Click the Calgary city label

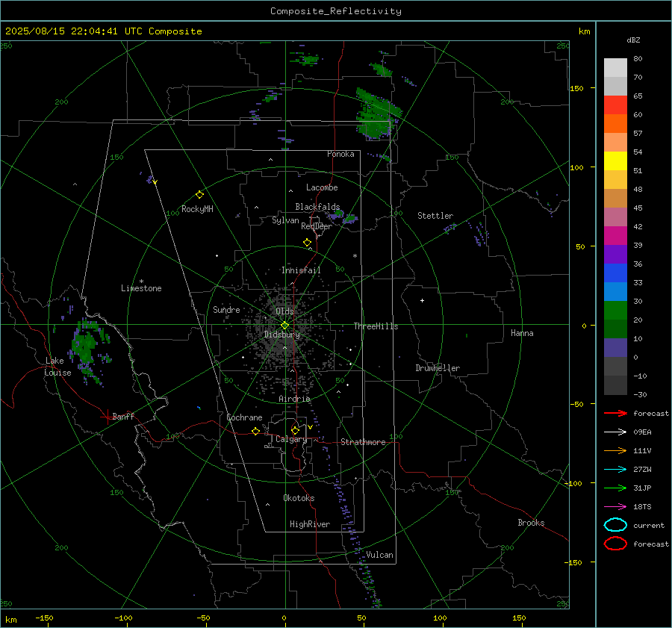(291, 439)
